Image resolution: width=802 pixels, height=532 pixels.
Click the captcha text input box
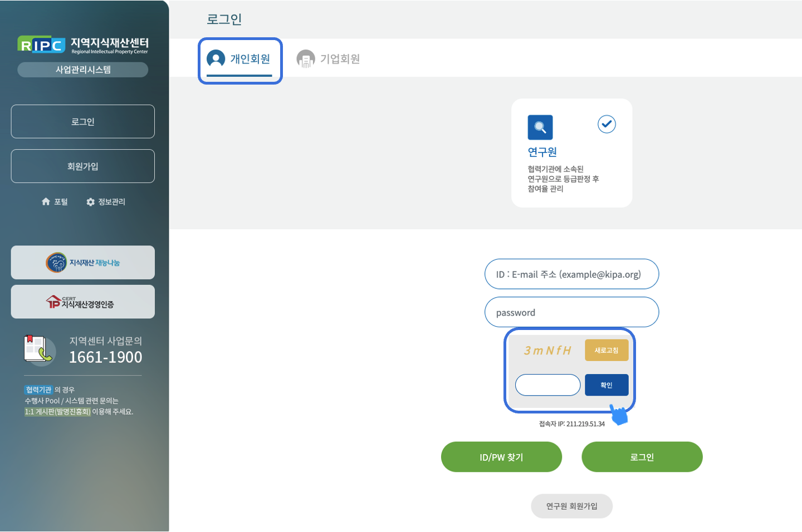(547, 385)
